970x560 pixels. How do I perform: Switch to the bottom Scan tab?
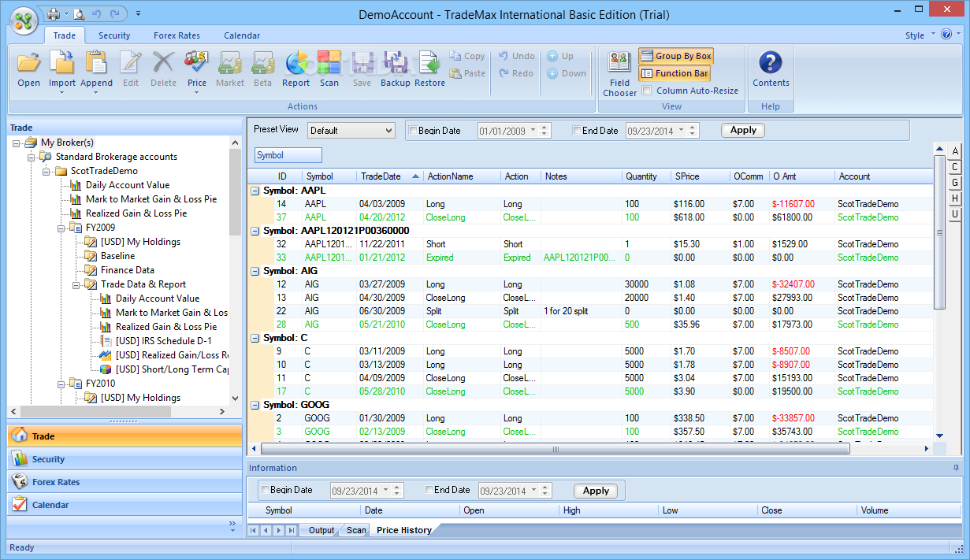(356, 530)
